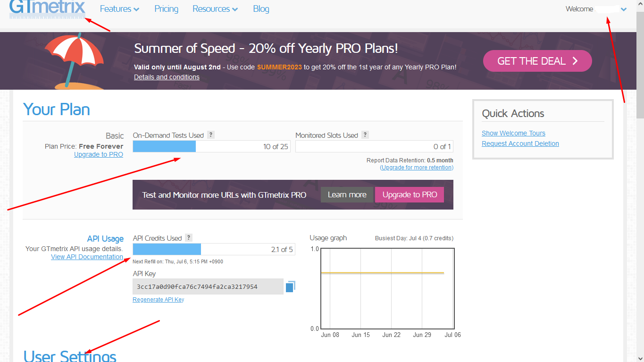Click the Jun 22 axis label
644x362 pixels.
point(391,335)
